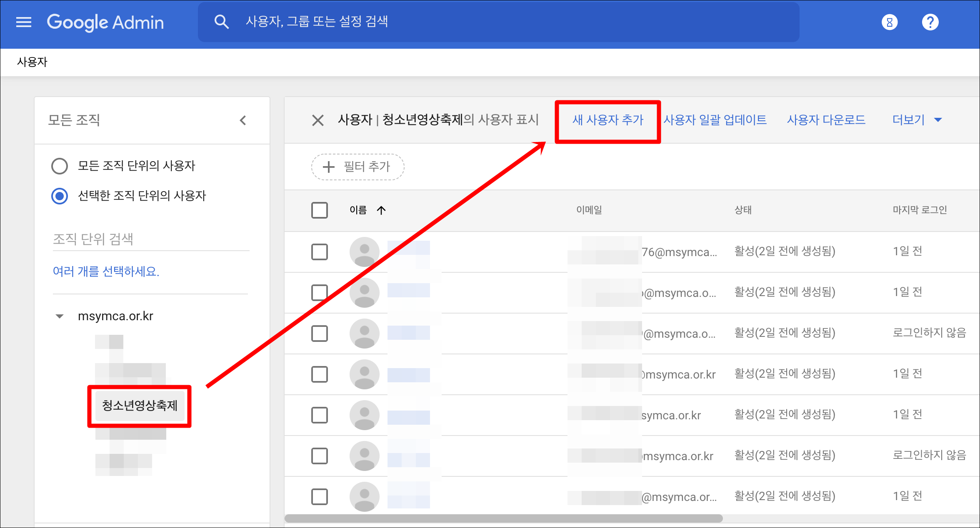Open the help question mark icon
This screenshot has width=980, height=528.
pos(930,22)
